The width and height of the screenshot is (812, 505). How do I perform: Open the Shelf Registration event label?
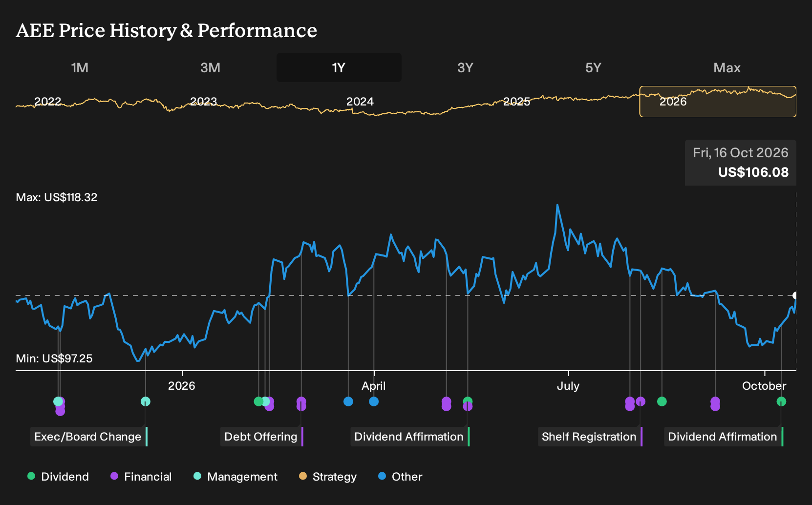[590, 437]
